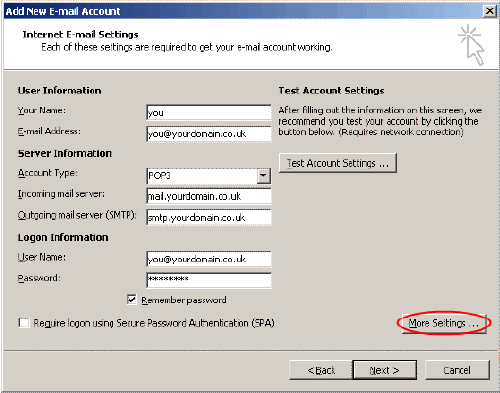Click the Outgoing mail server (SMTP) label

pos(77,215)
